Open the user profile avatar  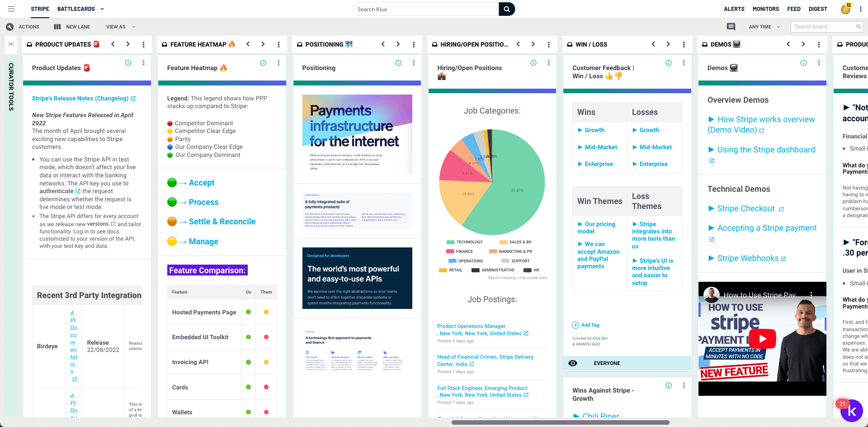pos(845,9)
